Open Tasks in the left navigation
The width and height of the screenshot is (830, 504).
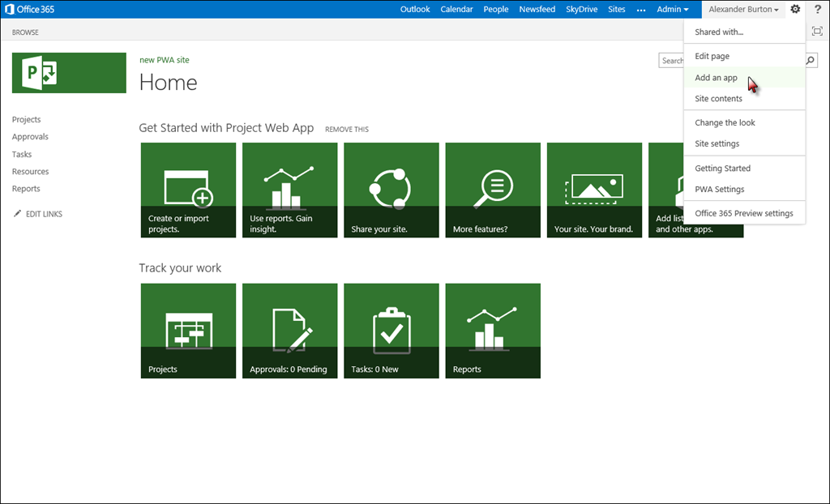pyautogui.click(x=22, y=154)
